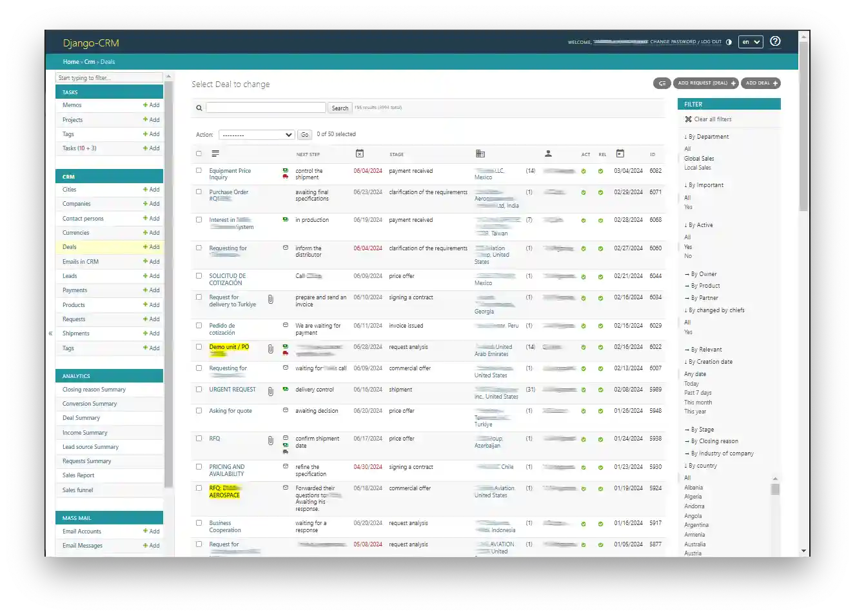Open the Action dropdown menu
Image resolution: width=855 pixels, height=616 pixels.
click(257, 135)
